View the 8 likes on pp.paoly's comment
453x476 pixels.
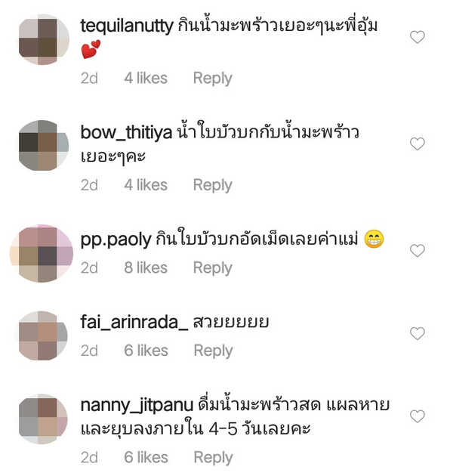pos(146,267)
